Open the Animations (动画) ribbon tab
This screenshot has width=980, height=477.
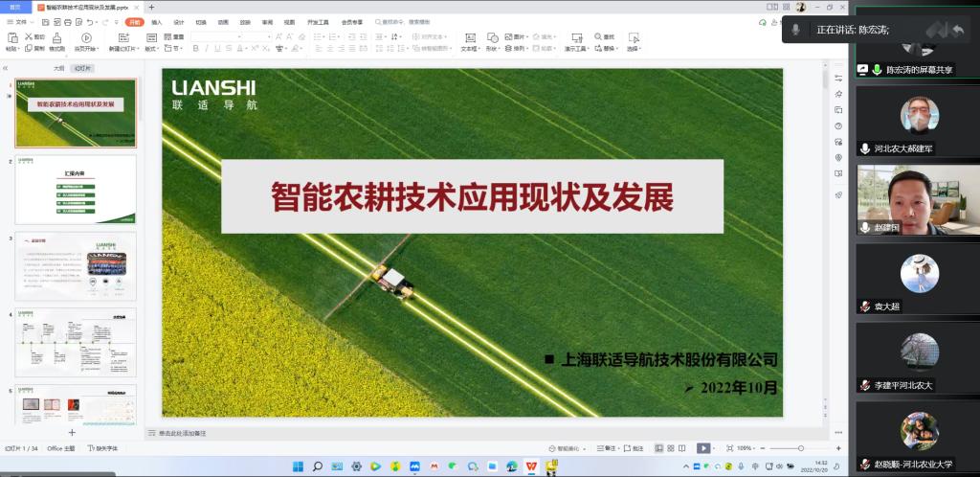[x=223, y=22]
